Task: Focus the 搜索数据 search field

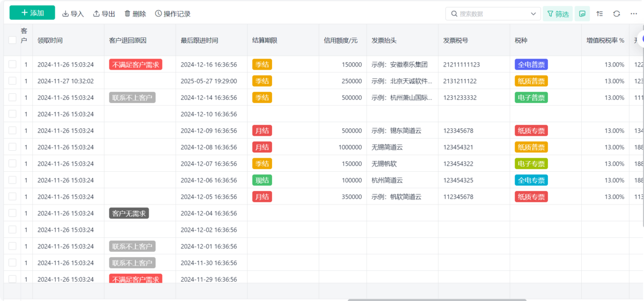Action: [493, 14]
